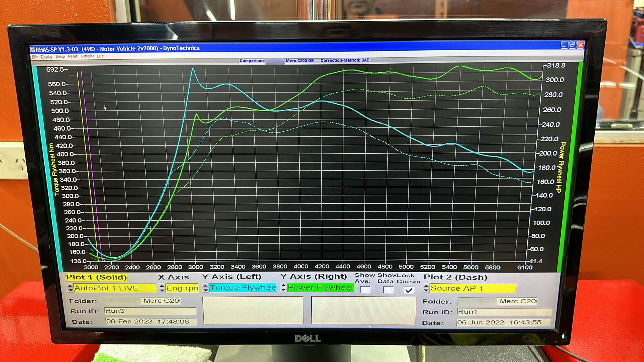Step up the AutoPlot 1 LIVE spinner
The width and height of the screenshot is (644, 362).
tap(70, 286)
